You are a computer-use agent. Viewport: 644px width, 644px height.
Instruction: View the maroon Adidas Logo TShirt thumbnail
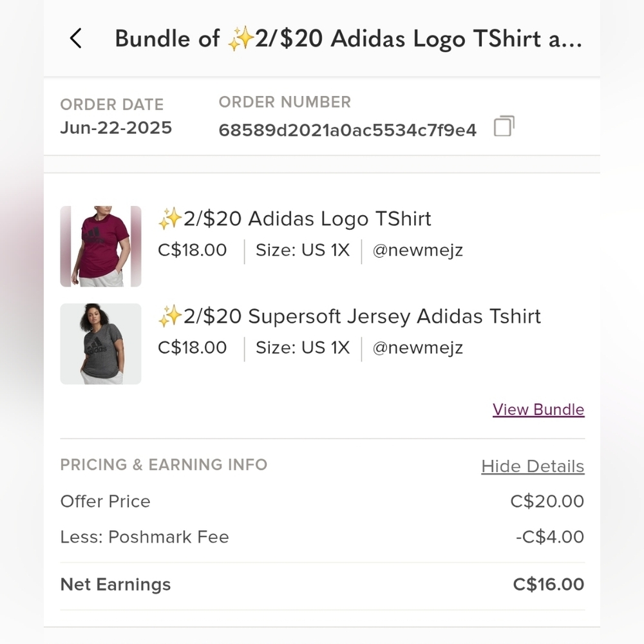click(100, 245)
